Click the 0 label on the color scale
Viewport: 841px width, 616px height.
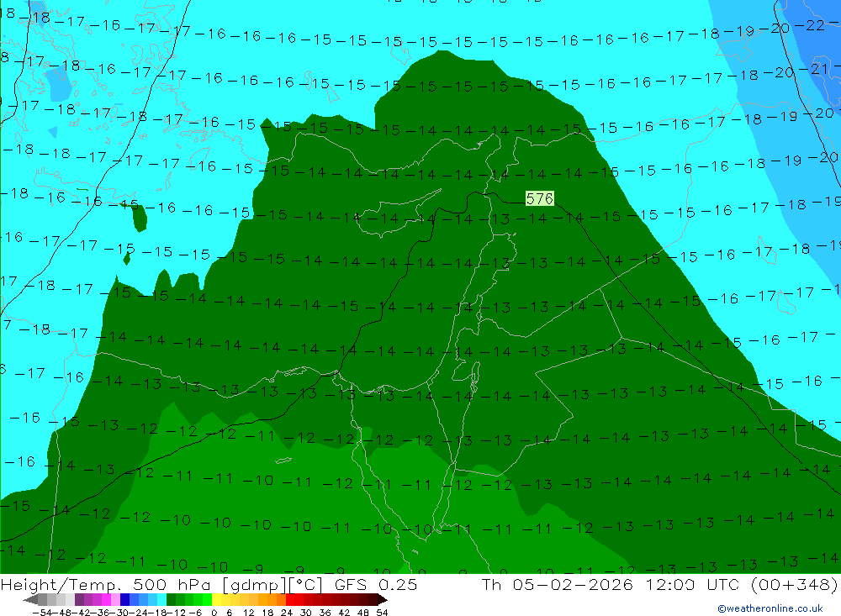pos(214,613)
